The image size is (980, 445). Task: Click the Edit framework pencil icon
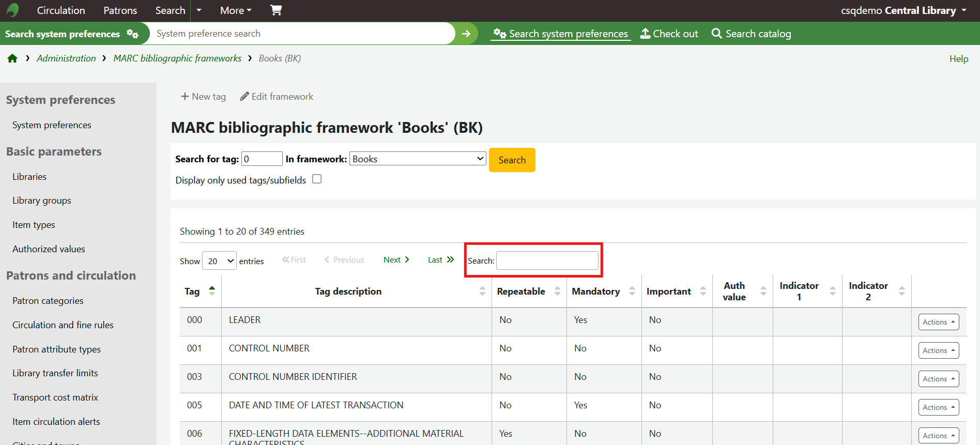[244, 97]
